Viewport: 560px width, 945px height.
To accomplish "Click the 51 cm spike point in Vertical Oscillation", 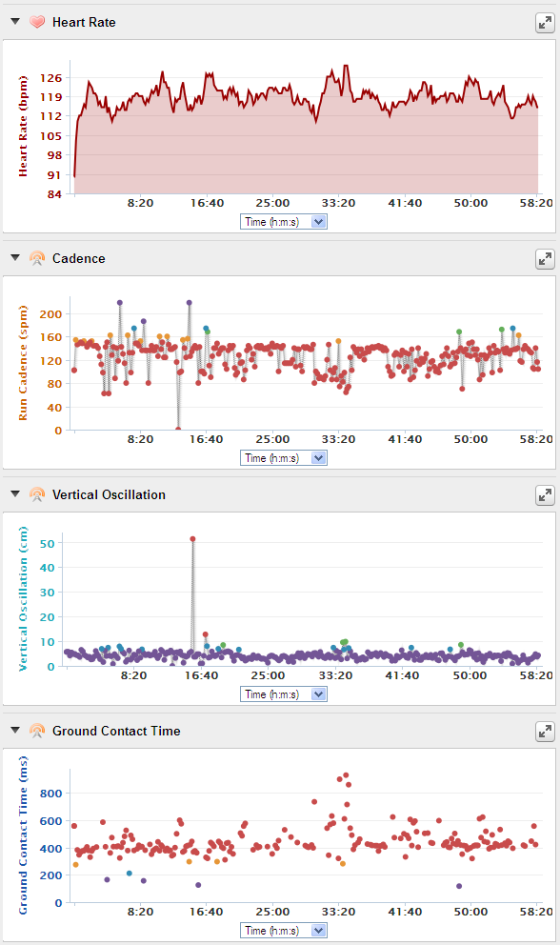I will point(193,539).
